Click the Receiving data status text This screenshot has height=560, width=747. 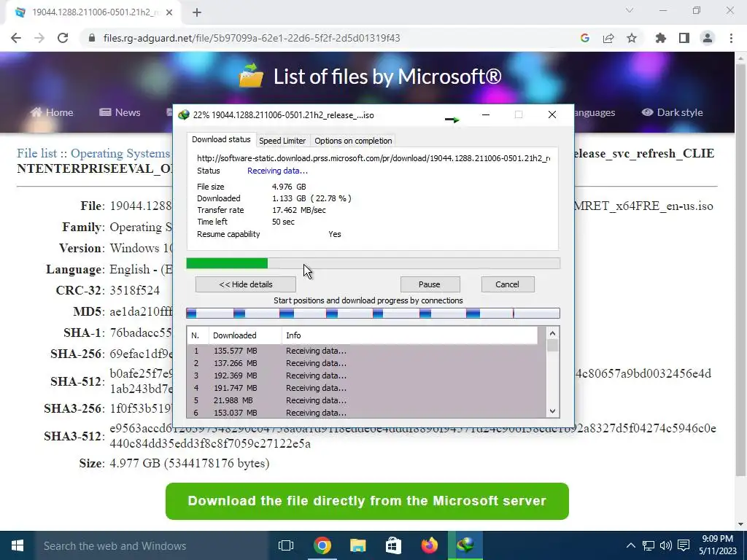277,171
